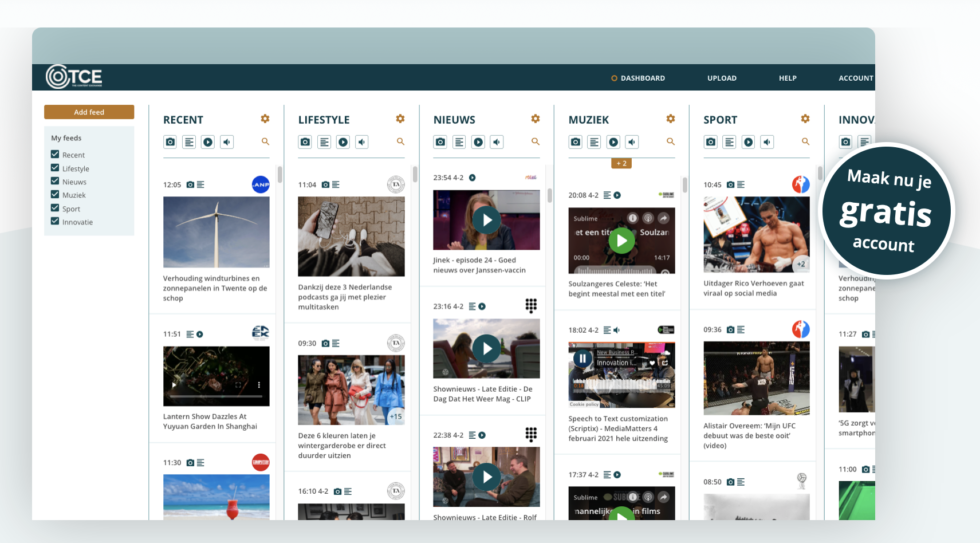Click the text filter icon under Nieuws
Screen dimensions: 980x543
(459, 142)
